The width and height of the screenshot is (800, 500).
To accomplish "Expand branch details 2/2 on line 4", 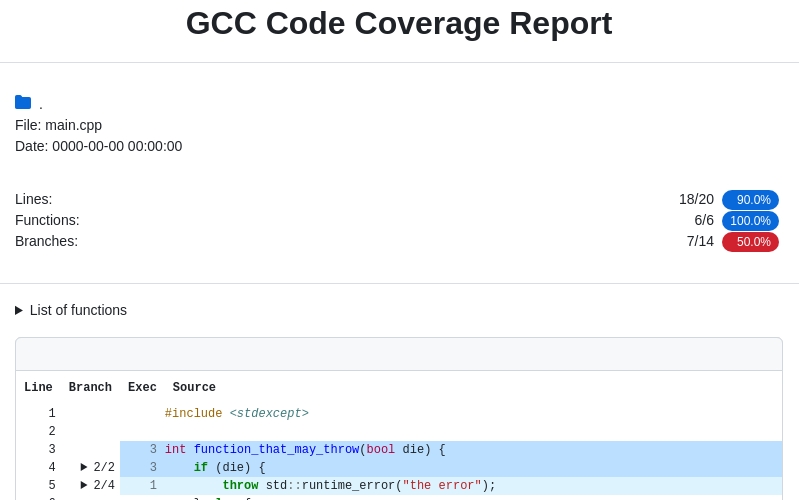I will click(x=97, y=467).
